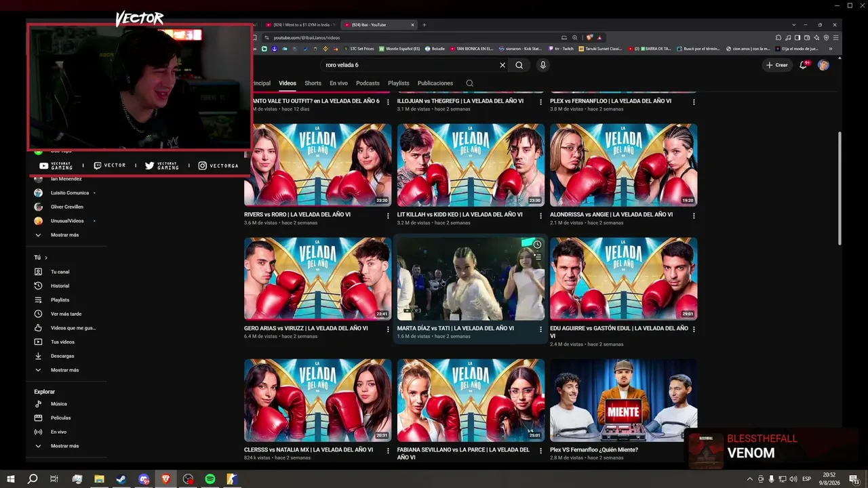Show hidden system tray icons
Screen dimensions: 868x488
[x=750, y=479]
